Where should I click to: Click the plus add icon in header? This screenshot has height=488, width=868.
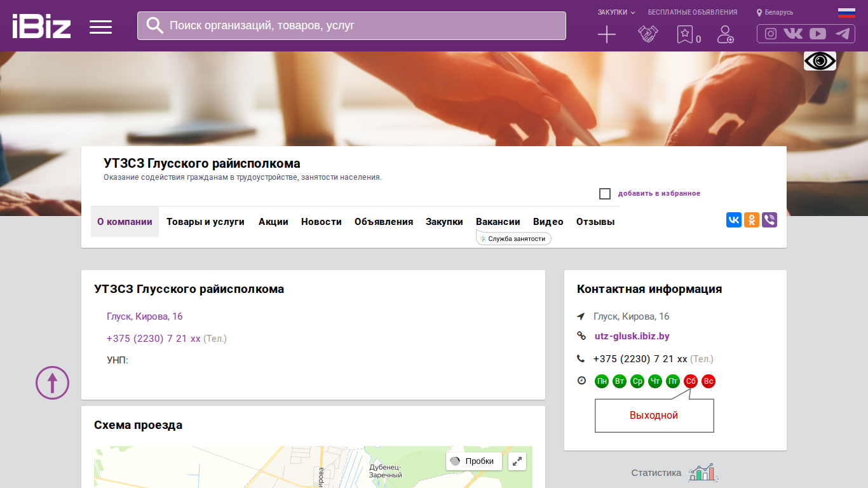pos(607,34)
